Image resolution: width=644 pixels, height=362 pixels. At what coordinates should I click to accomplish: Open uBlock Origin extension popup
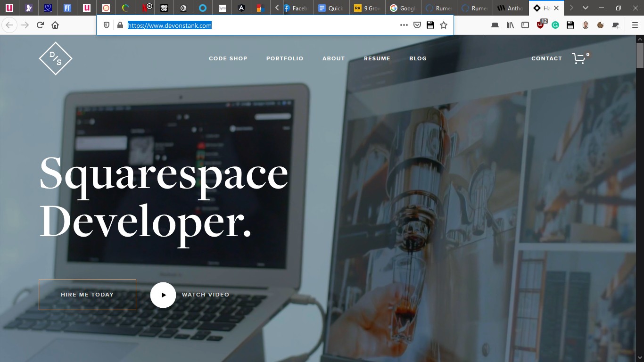tap(541, 25)
